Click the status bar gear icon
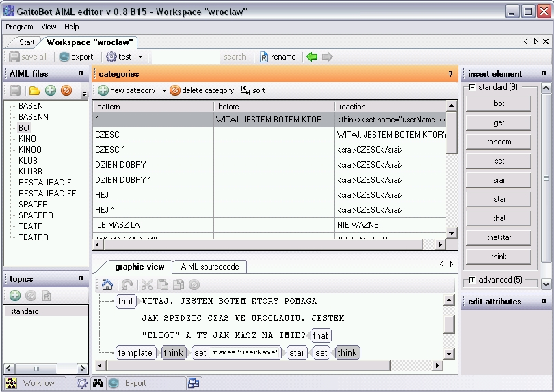The image size is (554, 392). pyautogui.click(x=82, y=383)
